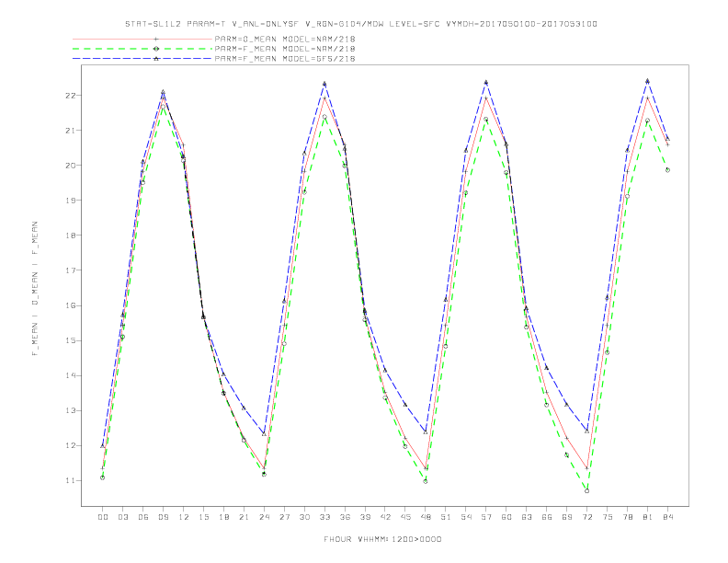Click the circle marker on the green legend line
This screenshot has width=728, height=563.
coord(156,49)
